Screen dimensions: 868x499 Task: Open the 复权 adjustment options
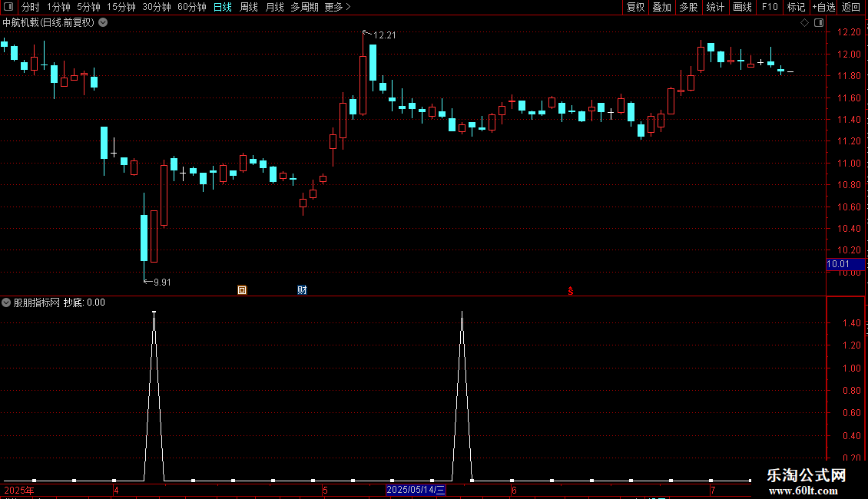[635, 7]
